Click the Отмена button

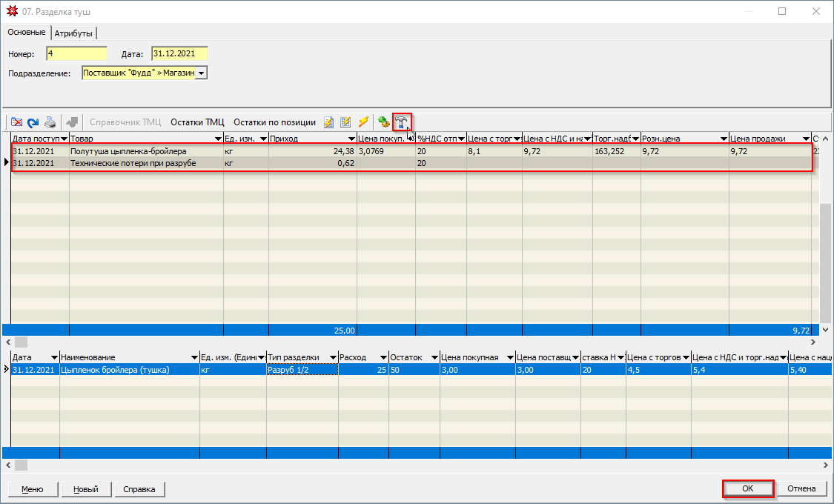[x=801, y=489]
